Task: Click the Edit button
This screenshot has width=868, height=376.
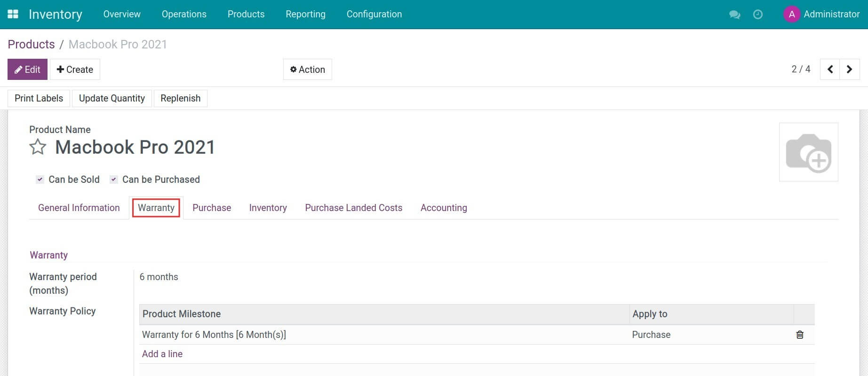Action: 27,70
